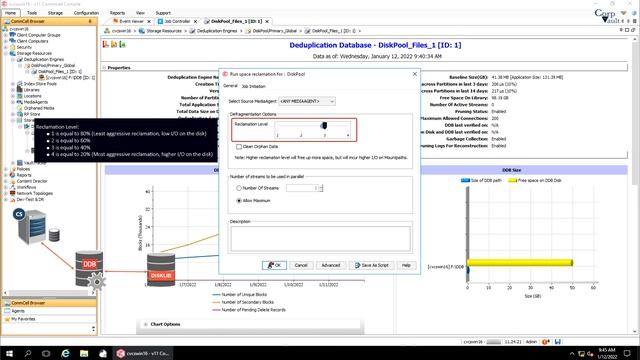Viewport: 640px width, 360px height.
Task: Open the Windows Start menu
Action: point(9,353)
